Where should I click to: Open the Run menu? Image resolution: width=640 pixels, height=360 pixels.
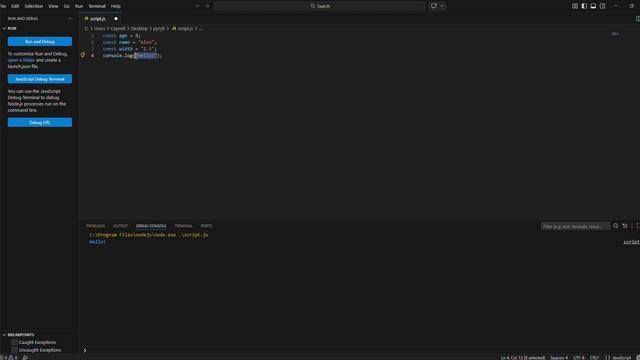point(79,6)
